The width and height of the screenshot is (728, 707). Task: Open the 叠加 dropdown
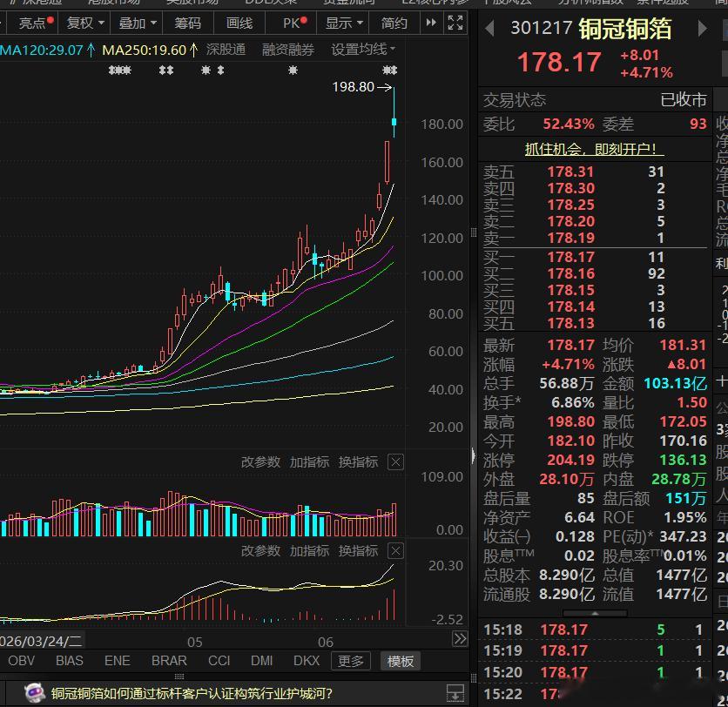pyautogui.click(x=138, y=23)
